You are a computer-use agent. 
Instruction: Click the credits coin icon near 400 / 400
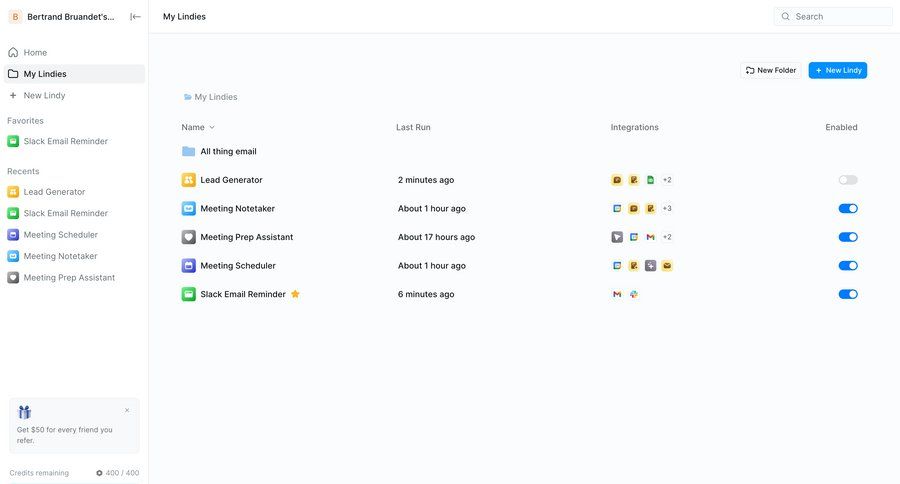[99, 473]
